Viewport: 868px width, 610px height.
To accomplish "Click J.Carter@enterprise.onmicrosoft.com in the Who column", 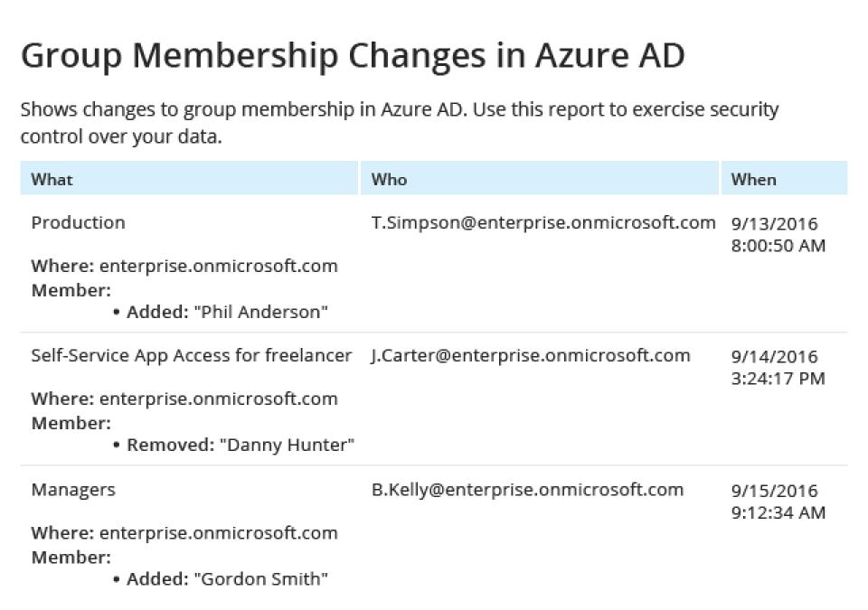I will tap(531, 355).
